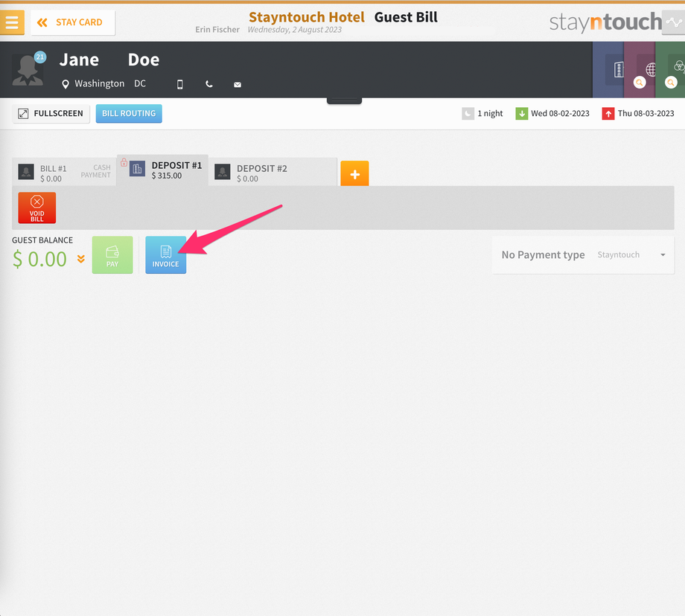The height and width of the screenshot is (616, 685).
Task: Open the group card circles icon
Action: 679,66
